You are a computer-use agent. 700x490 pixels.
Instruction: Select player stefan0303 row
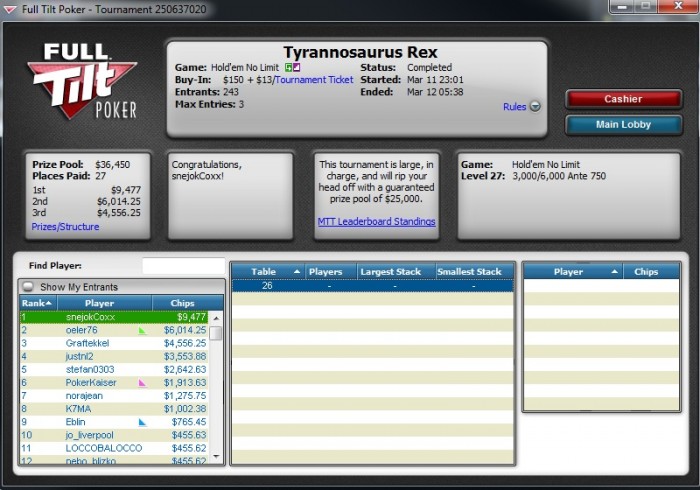[114, 370]
